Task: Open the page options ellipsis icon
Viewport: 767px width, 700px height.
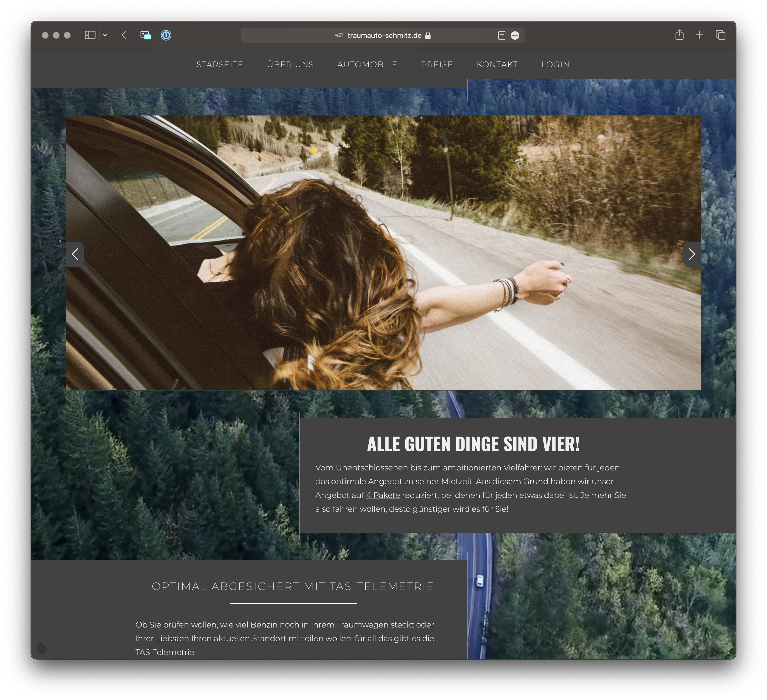Action: [515, 35]
